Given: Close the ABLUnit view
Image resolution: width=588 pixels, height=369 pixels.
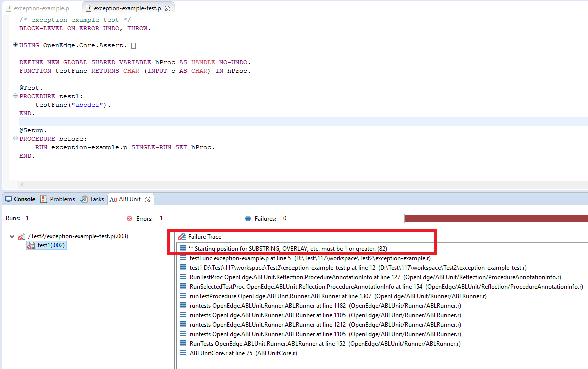Looking at the screenshot, I should [x=147, y=199].
